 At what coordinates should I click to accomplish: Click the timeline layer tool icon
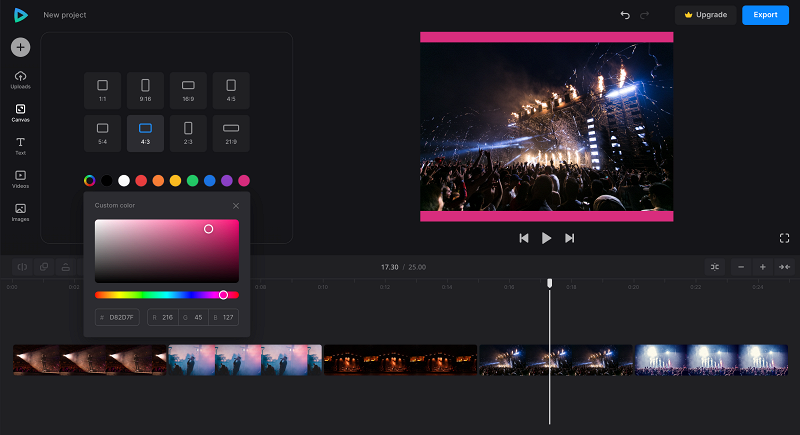tap(66, 267)
